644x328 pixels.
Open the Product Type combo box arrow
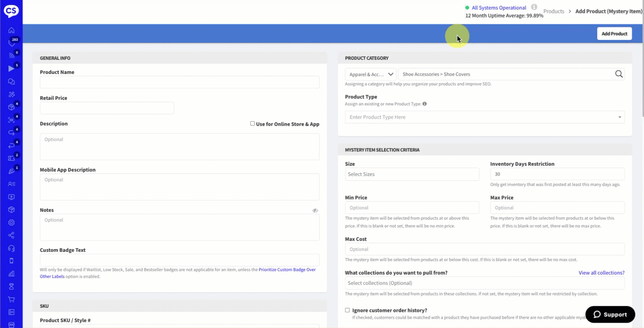(x=620, y=117)
